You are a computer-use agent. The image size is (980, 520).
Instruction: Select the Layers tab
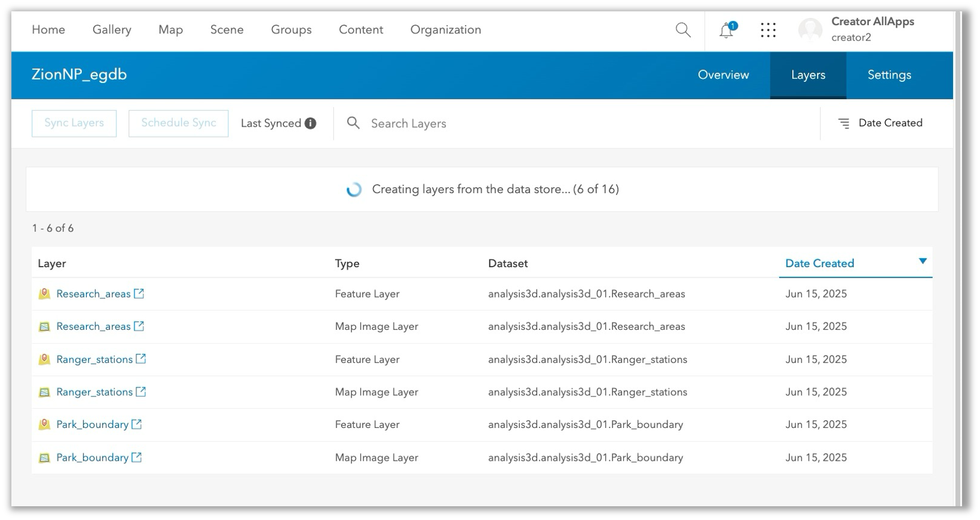point(808,75)
